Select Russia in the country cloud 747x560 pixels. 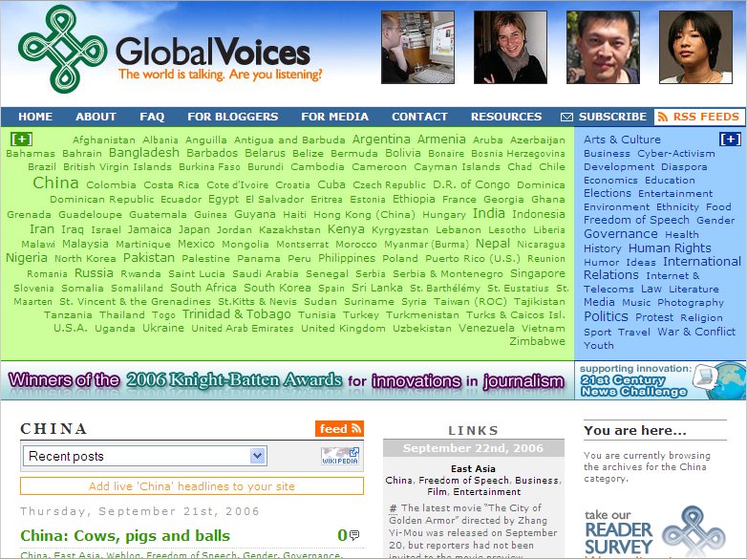[x=94, y=273]
